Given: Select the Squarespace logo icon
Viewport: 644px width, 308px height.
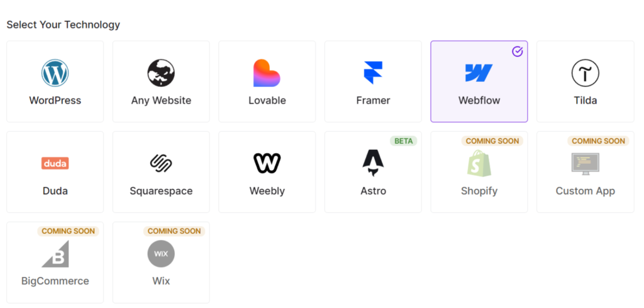Looking at the screenshot, I should pos(161,163).
